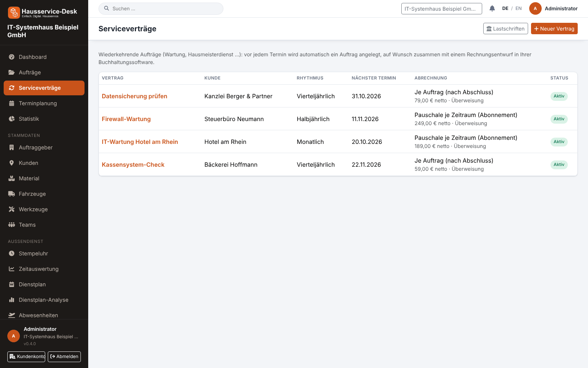Open the Firewall-Wartung contract
Viewport: 588px width, 368px height.
click(126, 119)
